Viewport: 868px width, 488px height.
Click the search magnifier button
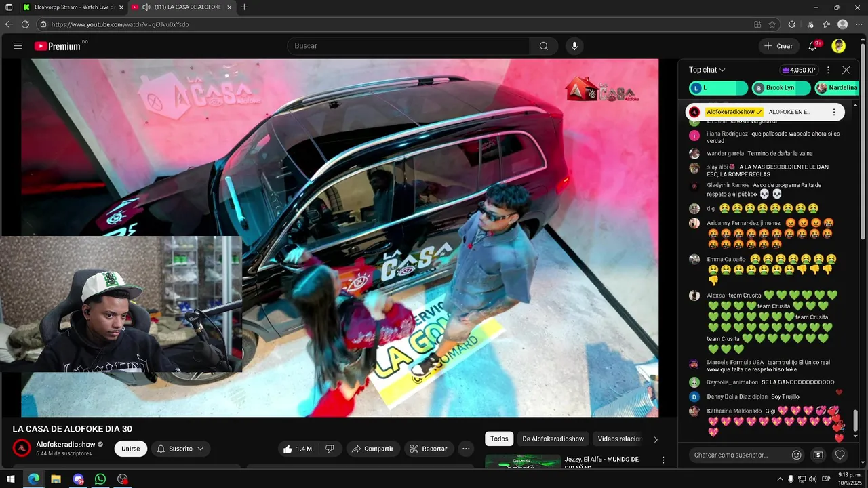[x=544, y=46]
